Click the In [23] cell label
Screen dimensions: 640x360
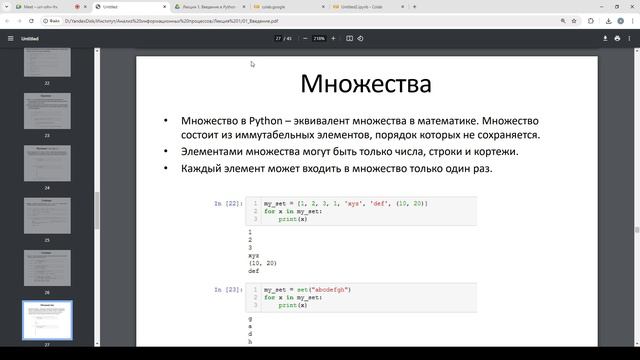pos(229,289)
